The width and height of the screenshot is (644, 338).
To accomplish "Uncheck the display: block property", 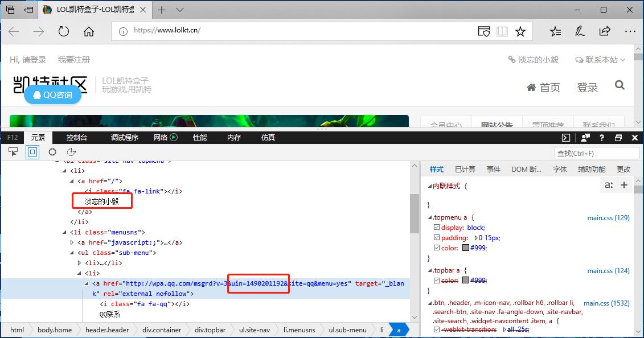I will click(x=437, y=228).
